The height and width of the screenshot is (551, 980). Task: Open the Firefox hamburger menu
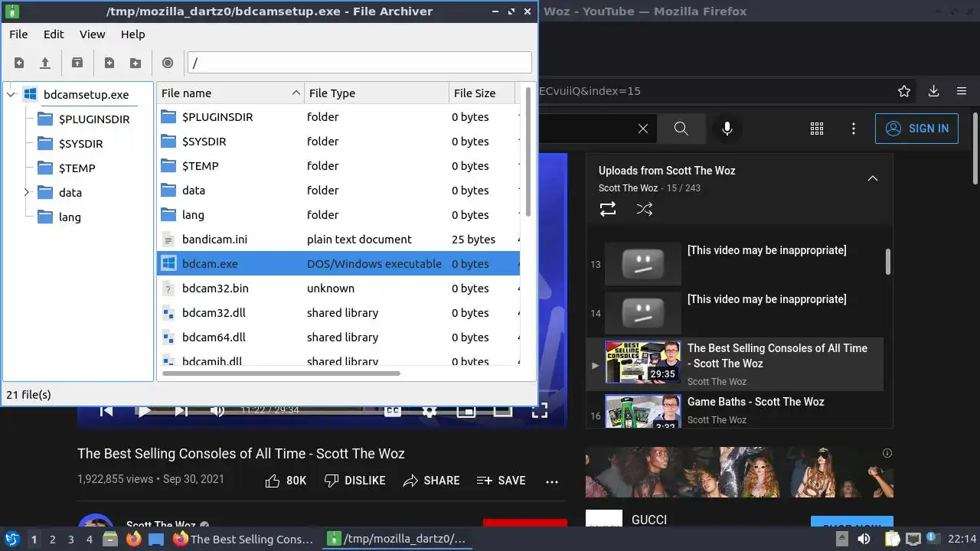(962, 91)
